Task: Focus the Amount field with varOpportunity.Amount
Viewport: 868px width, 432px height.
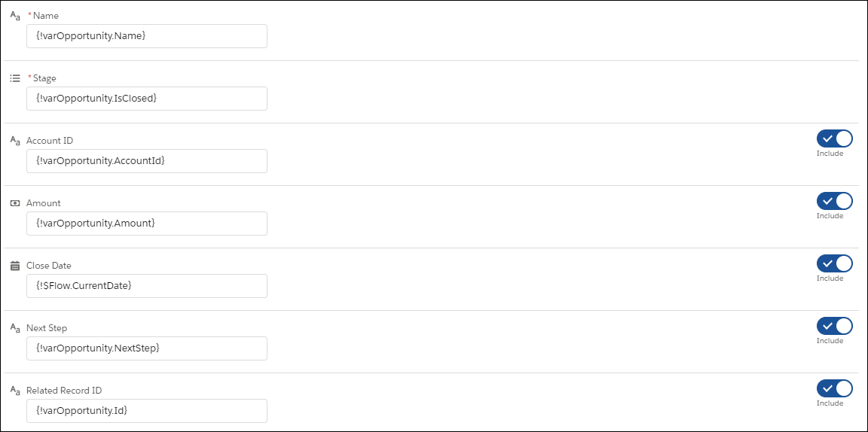Action: (x=147, y=224)
